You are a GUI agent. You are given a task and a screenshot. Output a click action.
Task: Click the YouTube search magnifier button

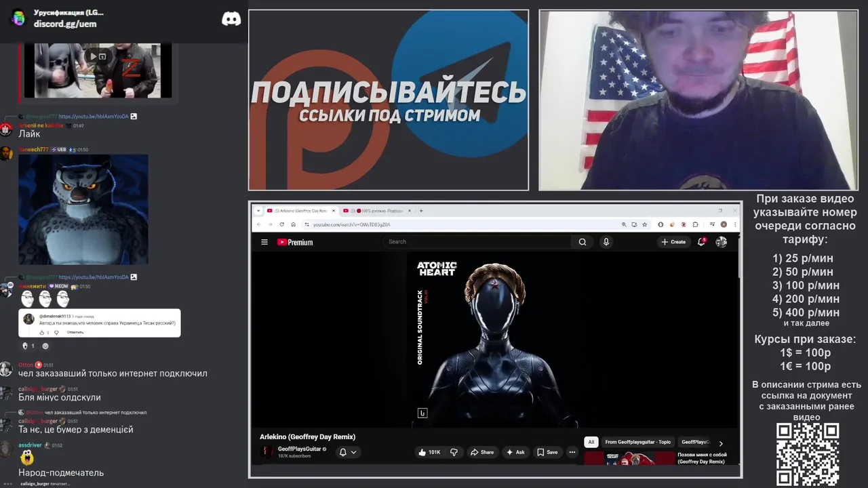point(582,242)
